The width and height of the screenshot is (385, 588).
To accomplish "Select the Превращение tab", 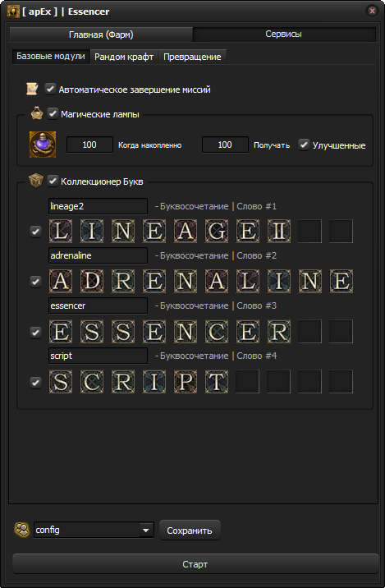I will coord(192,57).
